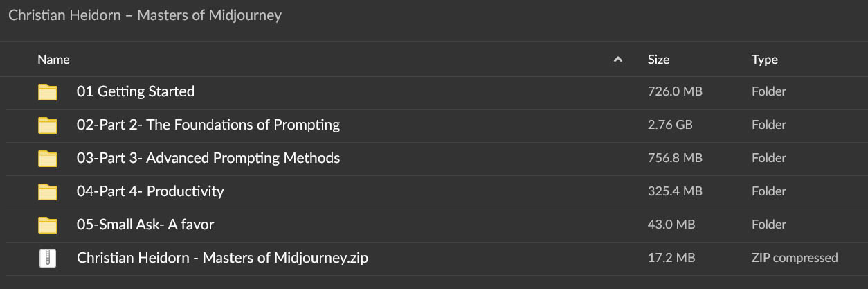This screenshot has width=868, height=289.
Task: Click the Christian Heidorn – Masters of Midjourney title
Action: (x=145, y=15)
